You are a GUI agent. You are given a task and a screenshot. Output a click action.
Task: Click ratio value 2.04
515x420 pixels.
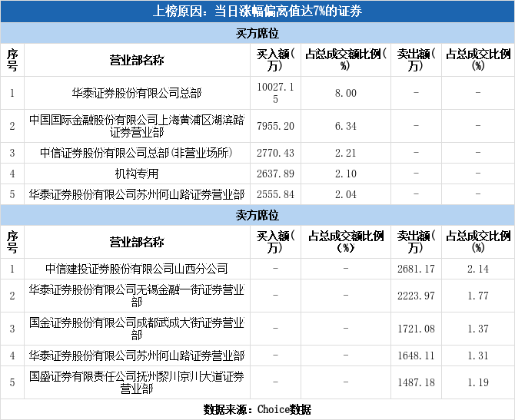(x=346, y=194)
